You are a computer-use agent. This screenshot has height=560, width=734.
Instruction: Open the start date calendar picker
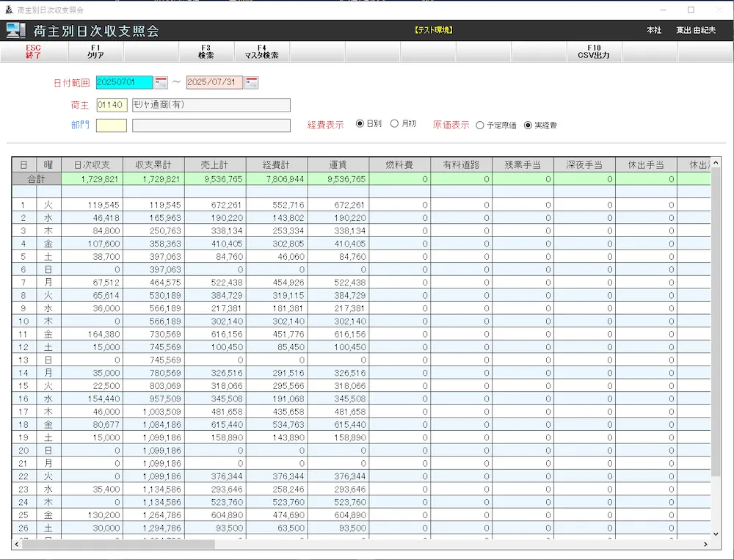(x=161, y=82)
